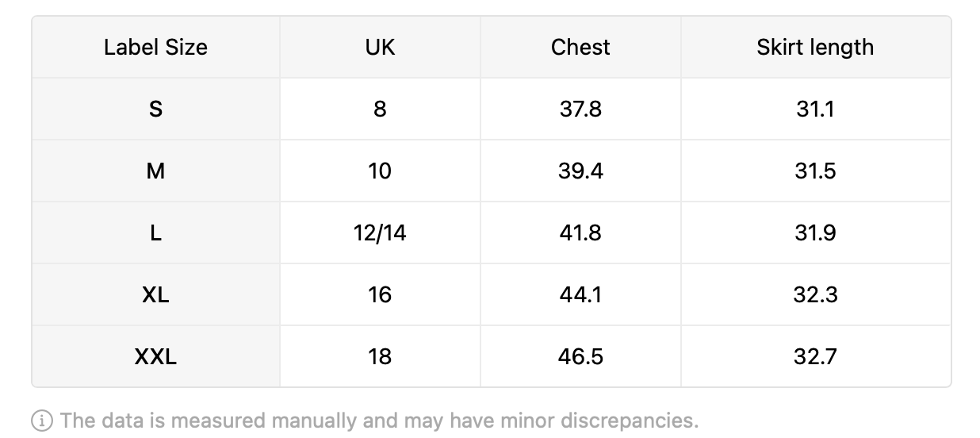Select the skirt length value 32.7

click(x=815, y=356)
